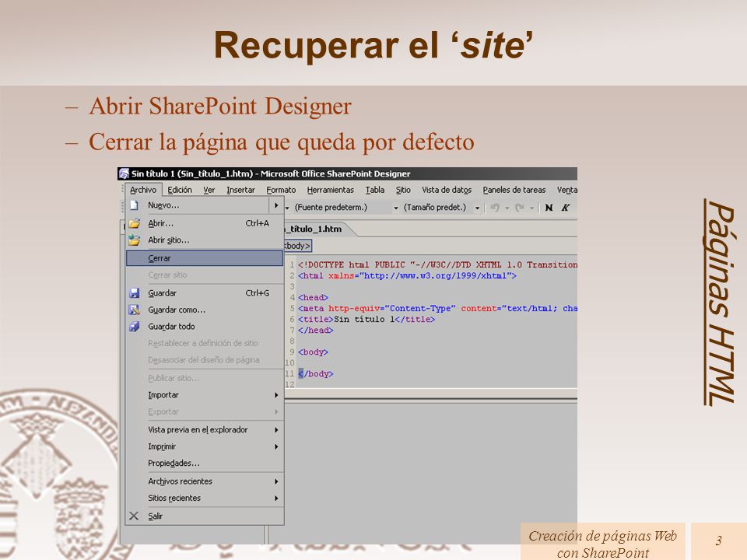747x560 pixels.
Task: Click SharePoint Designer title bar icon
Action: [x=124, y=173]
